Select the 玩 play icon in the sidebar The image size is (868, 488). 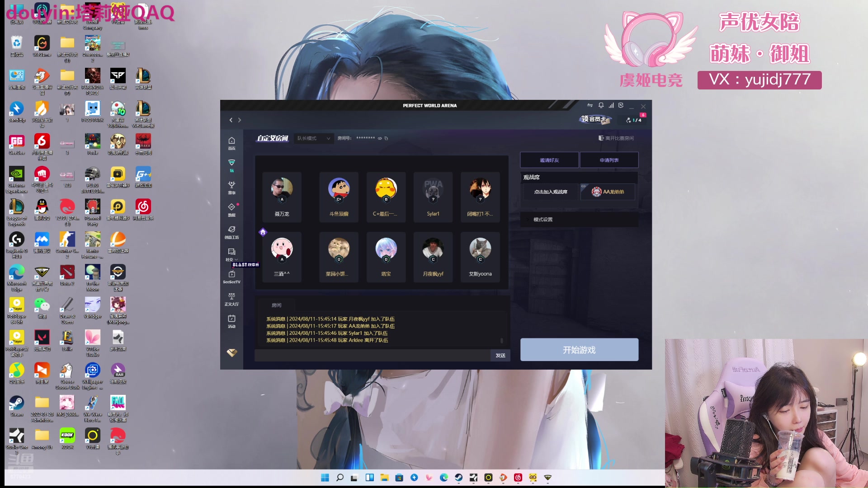[x=231, y=165]
